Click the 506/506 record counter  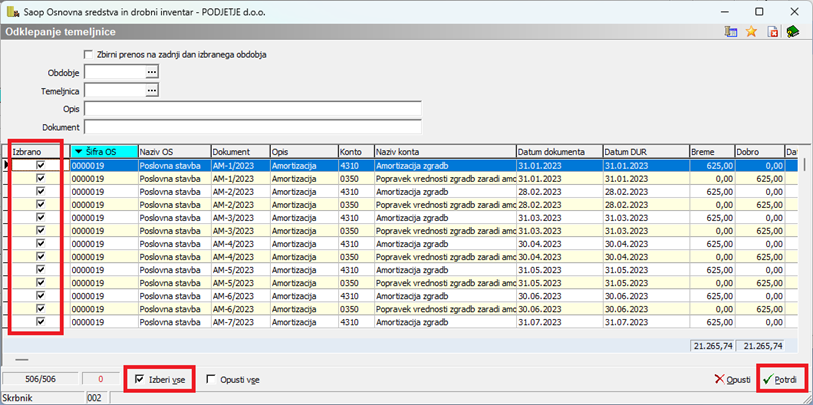coord(39,379)
